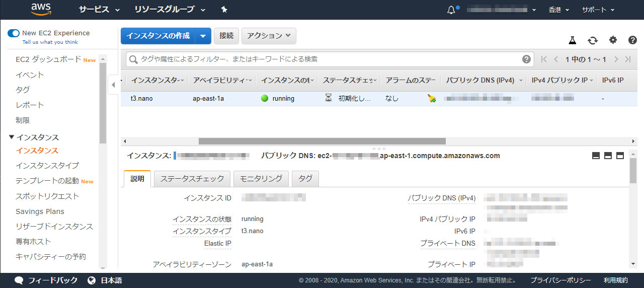The image size is (644, 288).
Task: Click the green running status icon
Action: pos(265,98)
